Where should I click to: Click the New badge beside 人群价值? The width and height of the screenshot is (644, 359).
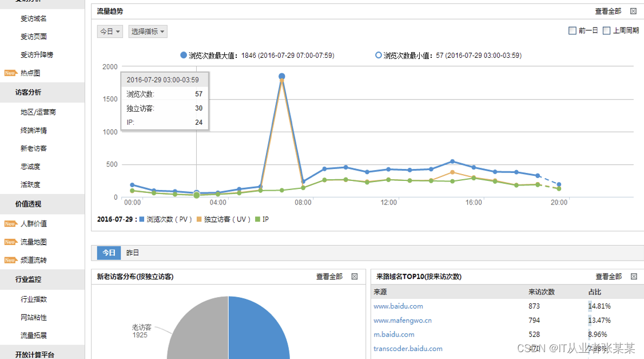pyautogui.click(x=10, y=224)
